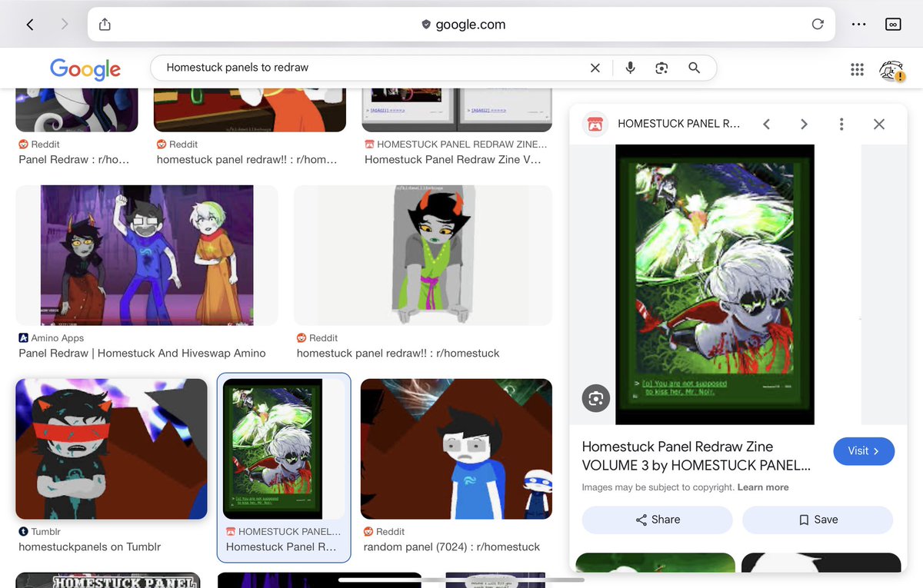The image size is (923, 588).
Task: Open 'Homestuck Panel Redraw Zine V...' link
Action: [x=453, y=160]
